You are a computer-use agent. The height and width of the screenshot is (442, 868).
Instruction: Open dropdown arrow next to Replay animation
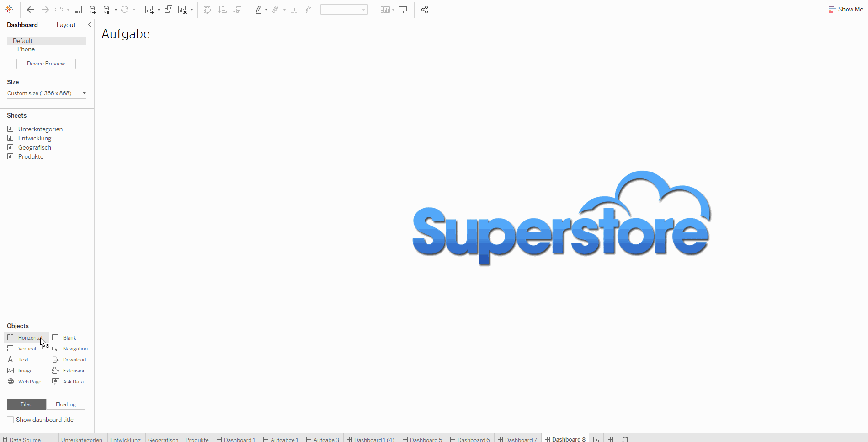[x=68, y=10]
